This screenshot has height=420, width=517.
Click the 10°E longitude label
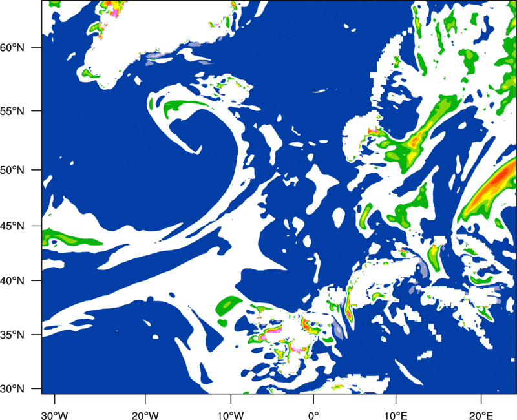(396, 415)
